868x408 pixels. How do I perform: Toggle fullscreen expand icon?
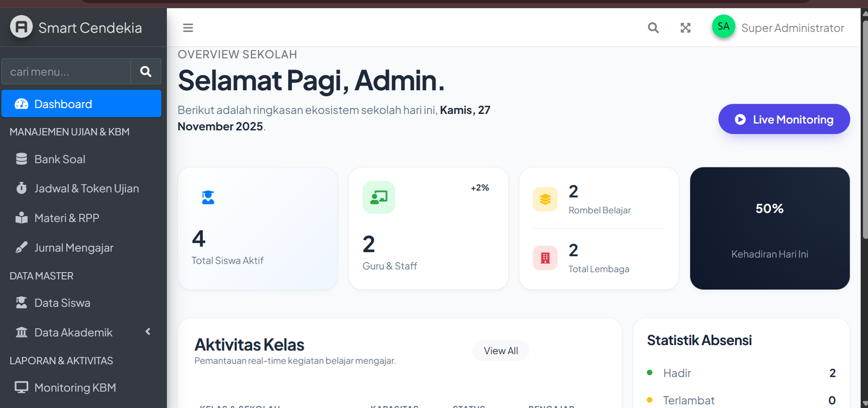[686, 28]
